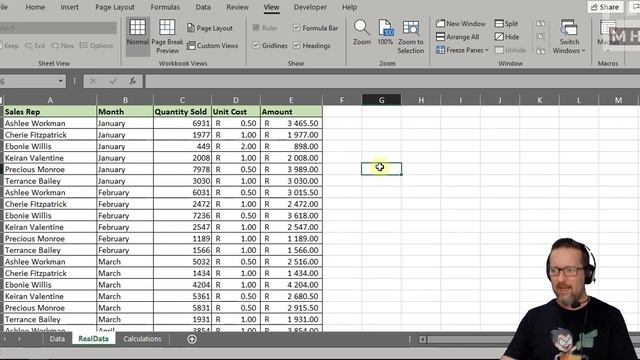This screenshot has width=640, height=360.
Task: Click the Unhide window option
Action: (x=510, y=50)
